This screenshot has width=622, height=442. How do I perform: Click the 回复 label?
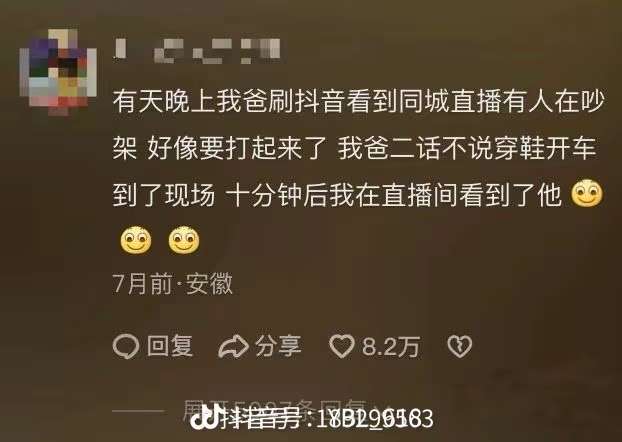coord(170,346)
